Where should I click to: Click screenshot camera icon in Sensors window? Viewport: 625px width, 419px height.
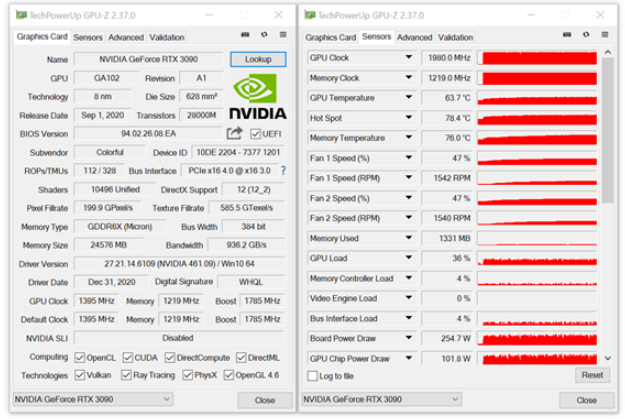567,35
